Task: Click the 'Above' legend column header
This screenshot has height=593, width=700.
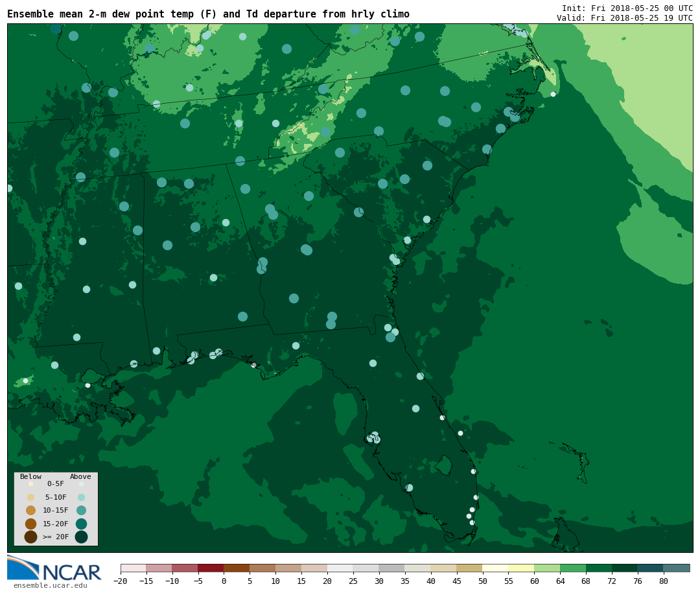Action: pyautogui.click(x=80, y=476)
